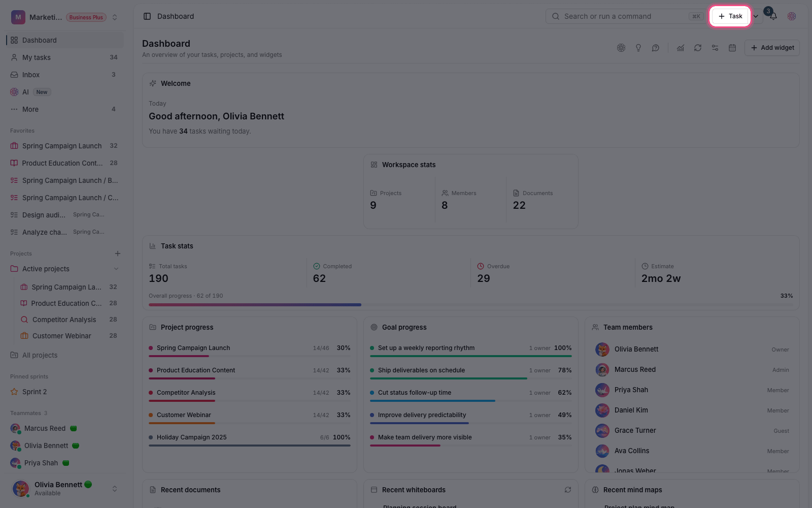Collapse the Active projects folder

point(116,269)
